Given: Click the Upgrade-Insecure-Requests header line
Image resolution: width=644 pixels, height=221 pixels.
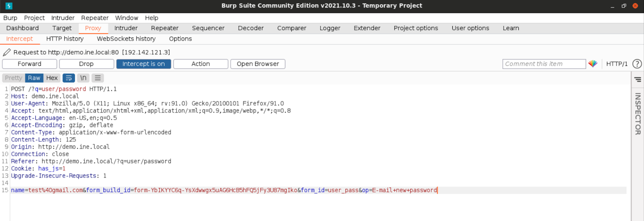Looking at the screenshot, I should 59,176.
